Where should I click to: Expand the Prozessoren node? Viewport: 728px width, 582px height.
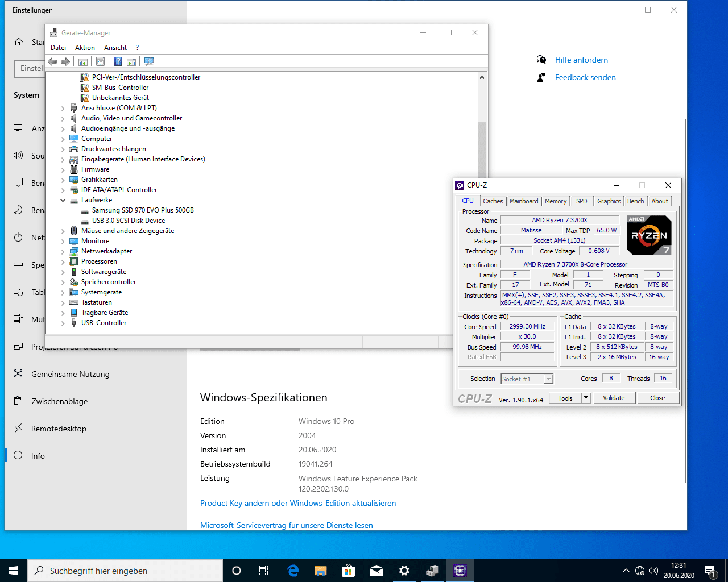63,261
